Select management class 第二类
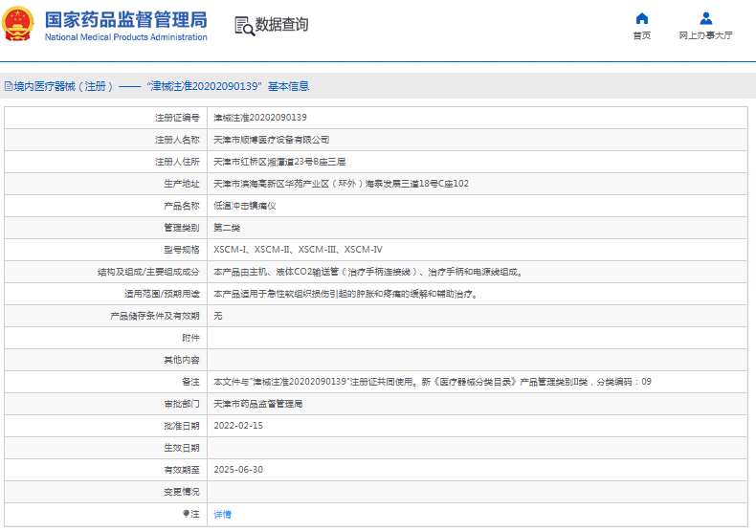Screen dimensions: 756x532 (227, 228)
